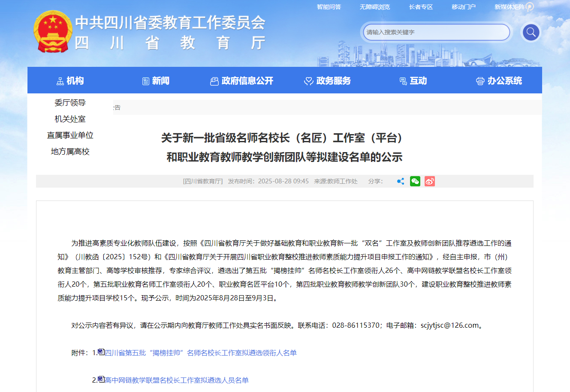Focus the search keyword input field
This screenshot has width=570, height=392.
tap(435, 32)
